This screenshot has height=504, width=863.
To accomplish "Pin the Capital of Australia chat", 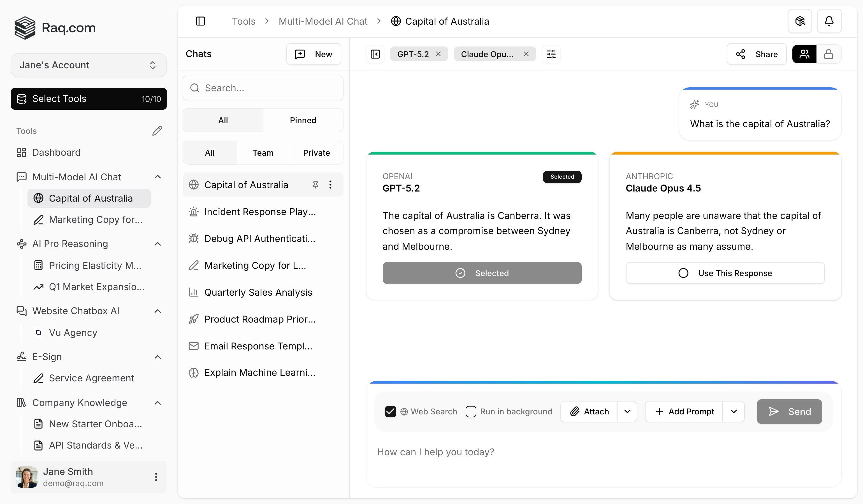I will click(315, 185).
